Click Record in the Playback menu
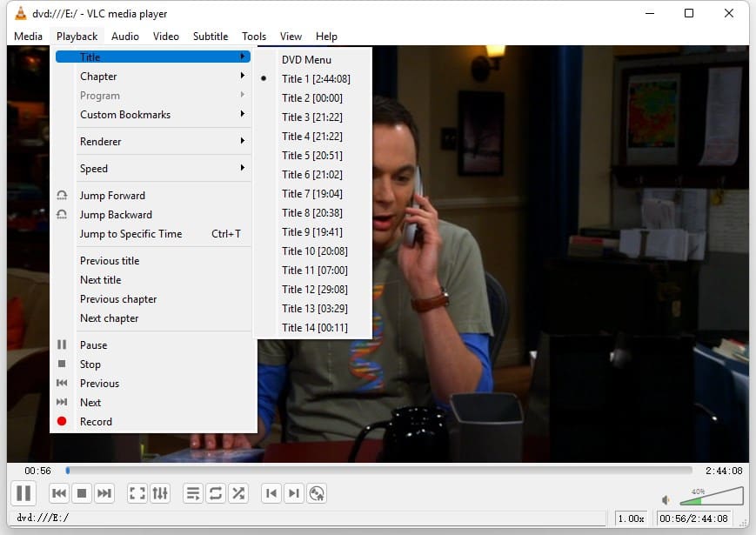 (96, 422)
